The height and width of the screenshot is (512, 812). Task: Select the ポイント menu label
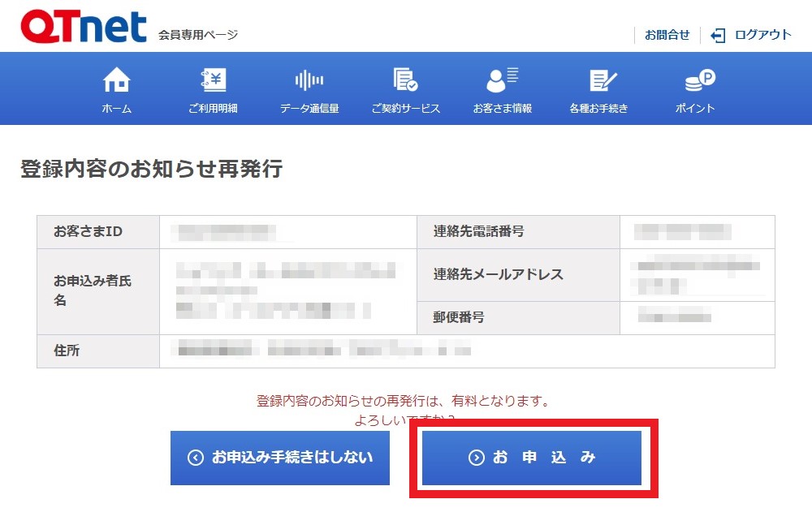pyautogui.click(x=695, y=108)
